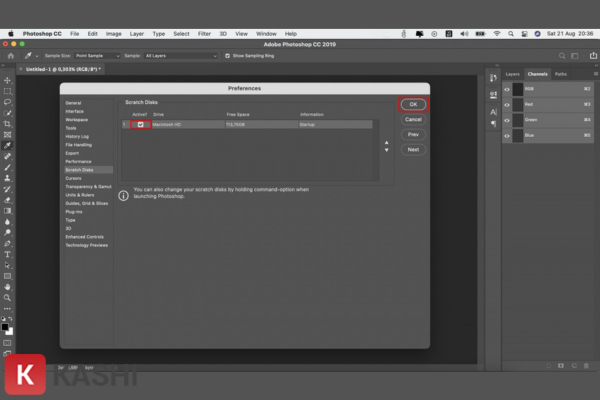The image size is (600, 400).
Task: Click the OK button in Preferences
Action: [x=413, y=104]
